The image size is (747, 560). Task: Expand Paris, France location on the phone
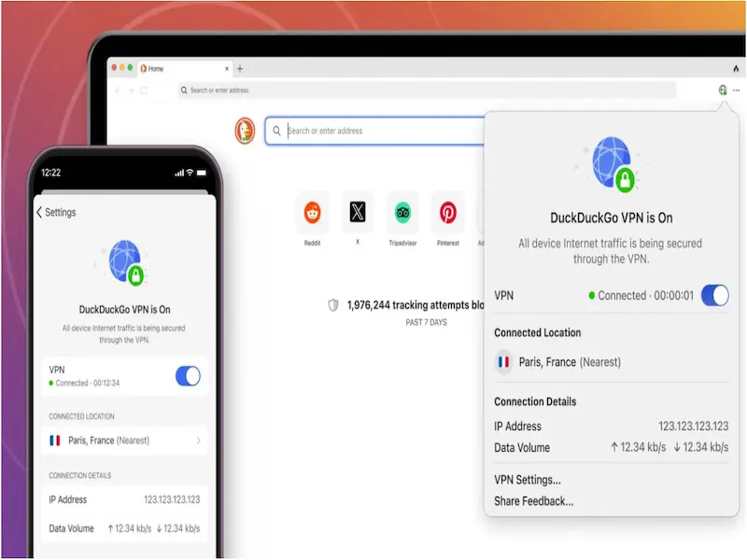pyautogui.click(x=124, y=440)
